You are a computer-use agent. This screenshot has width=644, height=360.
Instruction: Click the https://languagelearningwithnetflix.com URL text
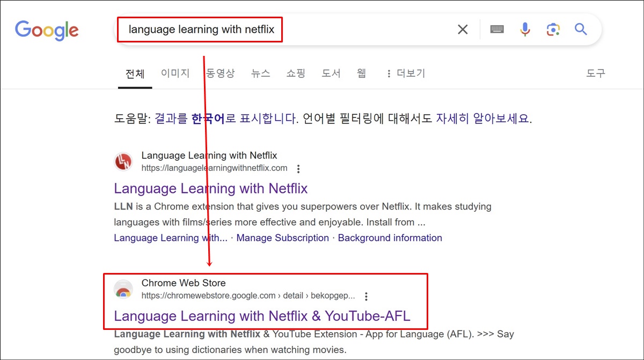(215, 168)
